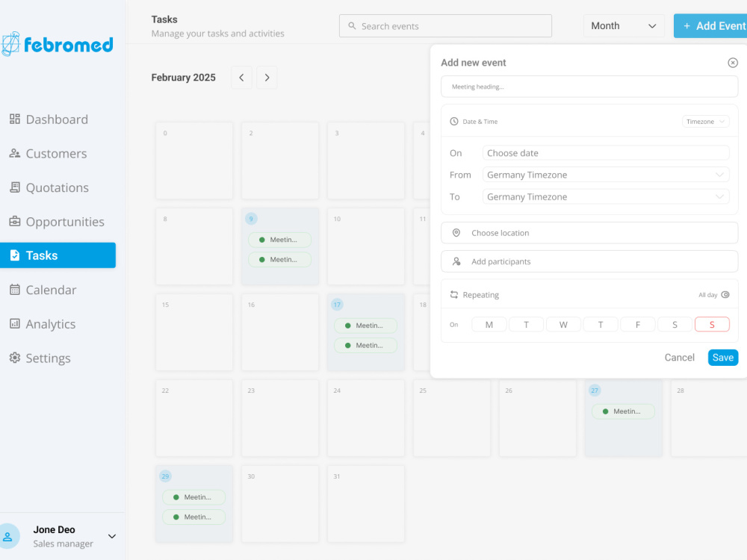
Task: Click the participants person icon
Action: (456, 261)
